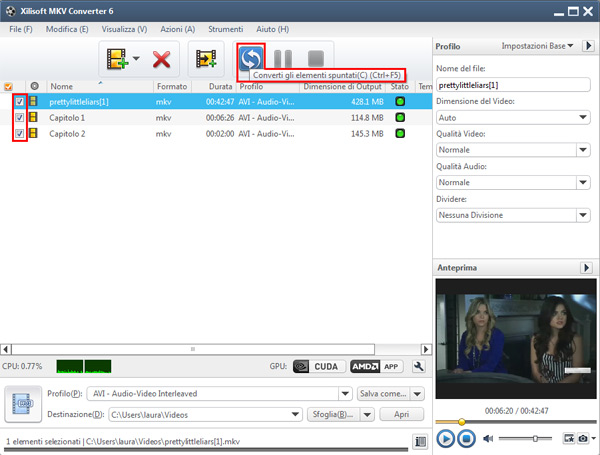Click the green status light of Capitolo 2
Image resolution: width=600 pixels, height=455 pixels.
[400, 134]
